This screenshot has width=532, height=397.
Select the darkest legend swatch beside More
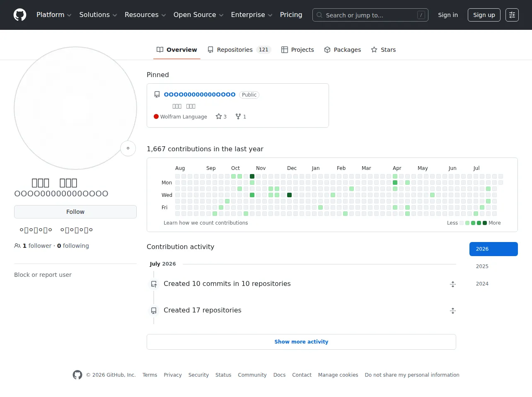(x=485, y=223)
